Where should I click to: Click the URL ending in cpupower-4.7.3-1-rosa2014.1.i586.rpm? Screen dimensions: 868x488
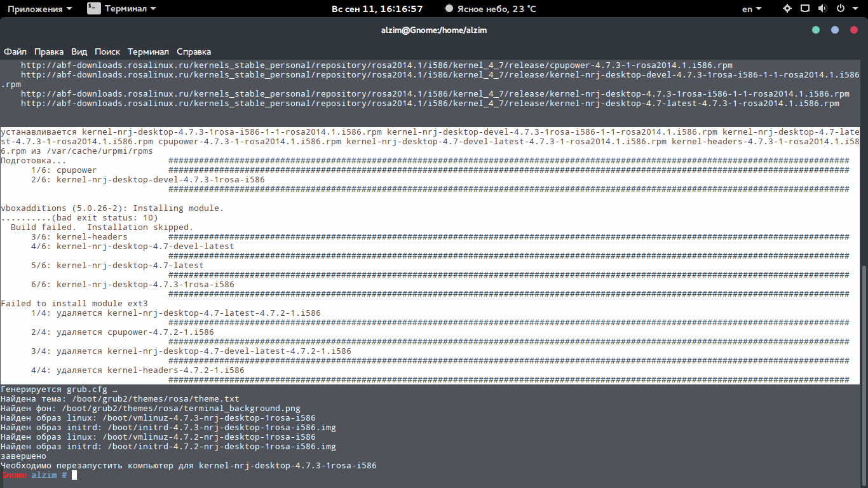pyautogui.click(x=377, y=65)
